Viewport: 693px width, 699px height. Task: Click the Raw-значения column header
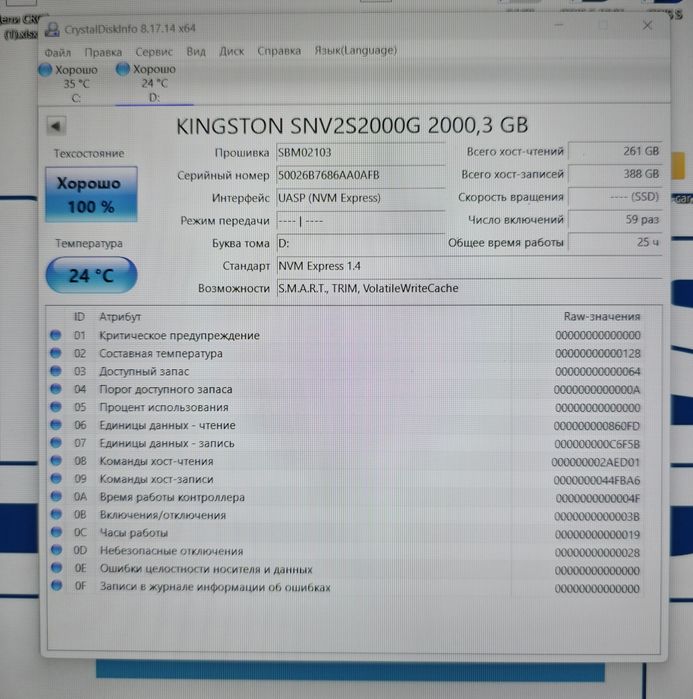(x=602, y=317)
